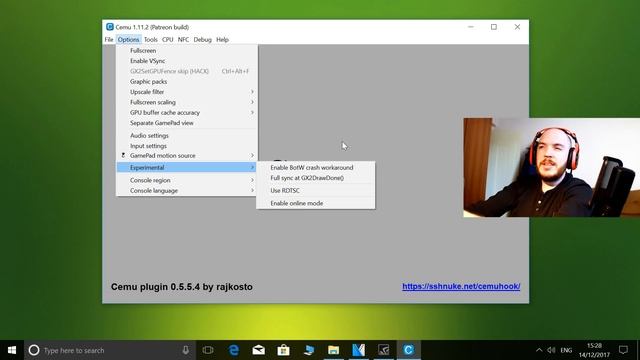Screen dimensions: 640x360
Task: Click the Cortana search circle icon
Action: tap(34, 350)
